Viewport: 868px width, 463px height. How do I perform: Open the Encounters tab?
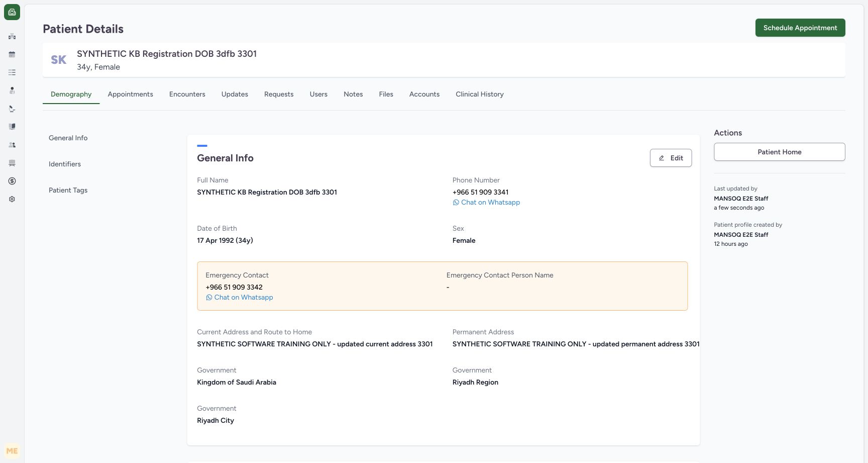pyautogui.click(x=187, y=94)
